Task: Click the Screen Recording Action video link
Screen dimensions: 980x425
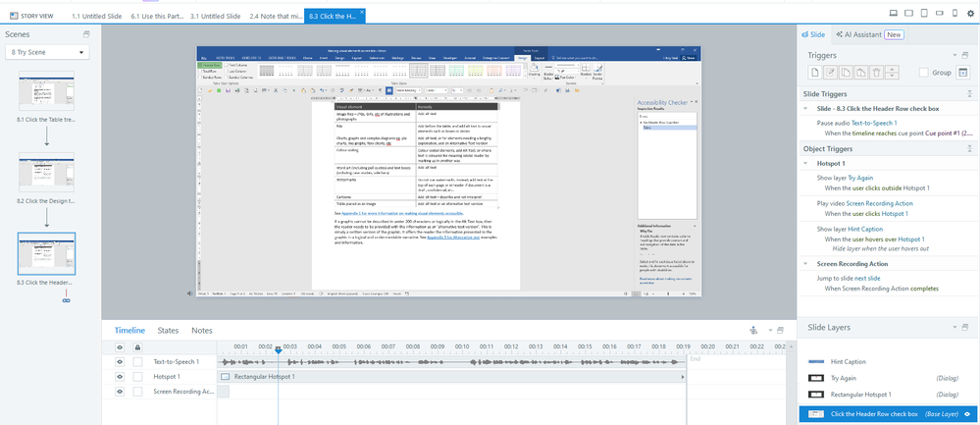Action: pos(877,204)
